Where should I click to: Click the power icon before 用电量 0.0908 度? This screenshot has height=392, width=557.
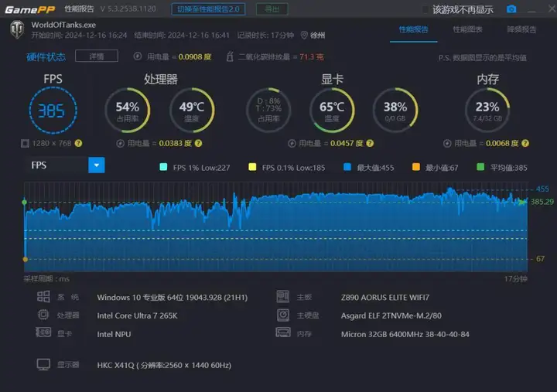[x=138, y=56]
